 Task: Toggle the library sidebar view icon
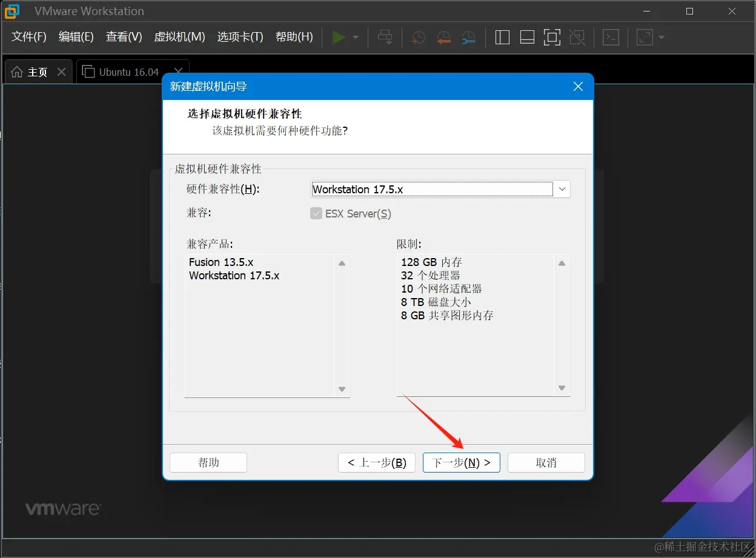click(502, 37)
